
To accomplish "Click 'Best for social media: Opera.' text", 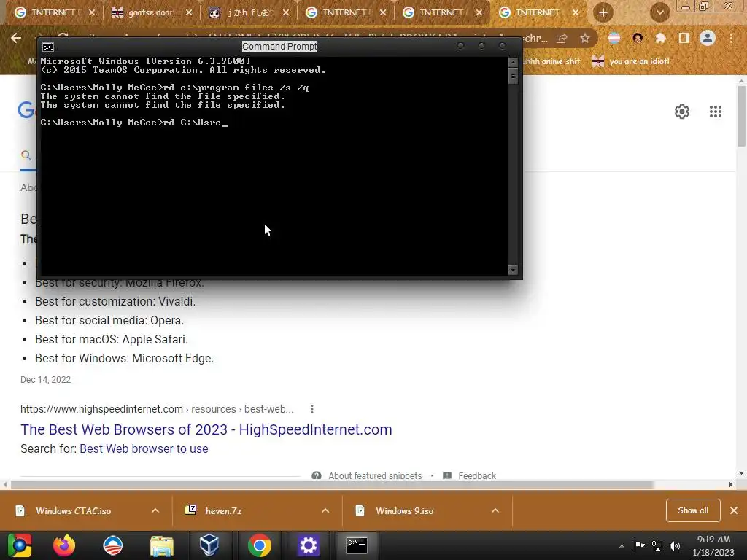I will pyautogui.click(x=109, y=320).
